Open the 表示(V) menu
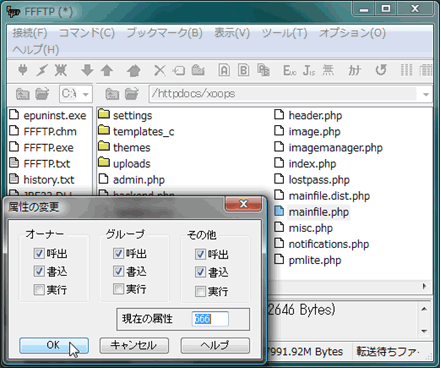Viewport: 441px width, 369px height. tap(232, 33)
